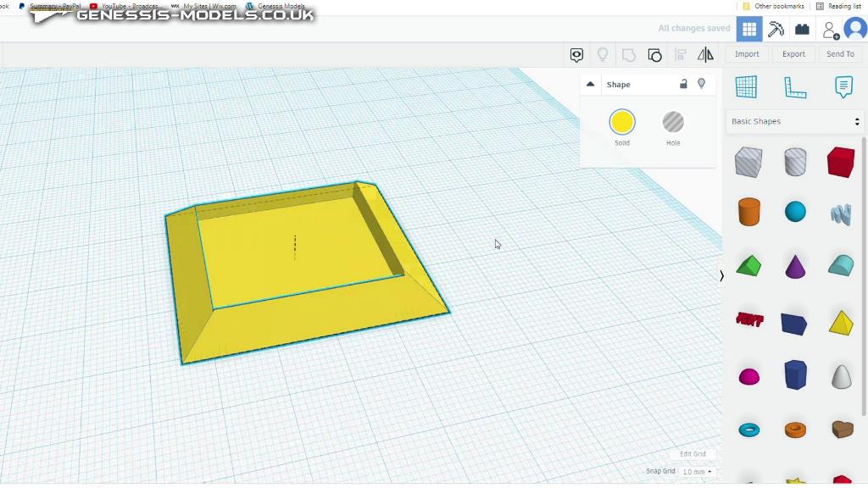
Task: Pick the grey Paraboloid shape
Action: click(842, 376)
